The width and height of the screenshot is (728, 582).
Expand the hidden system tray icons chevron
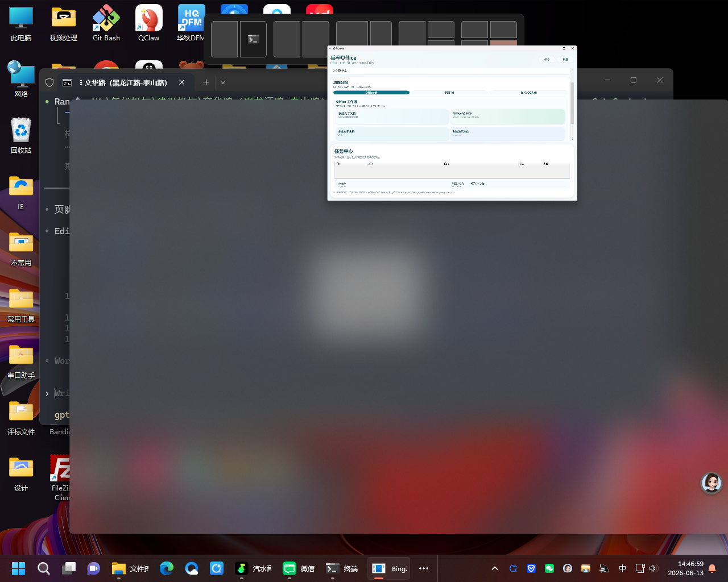(495, 568)
